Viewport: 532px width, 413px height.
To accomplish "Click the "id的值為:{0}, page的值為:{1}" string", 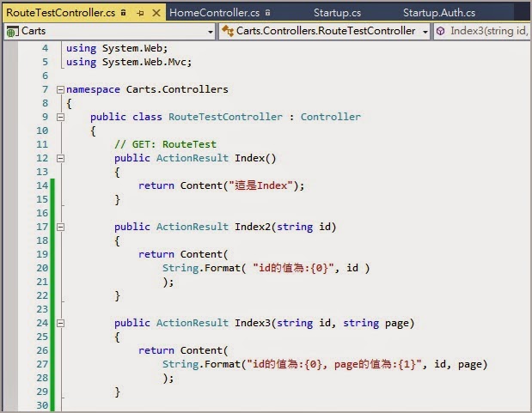I will (334, 365).
